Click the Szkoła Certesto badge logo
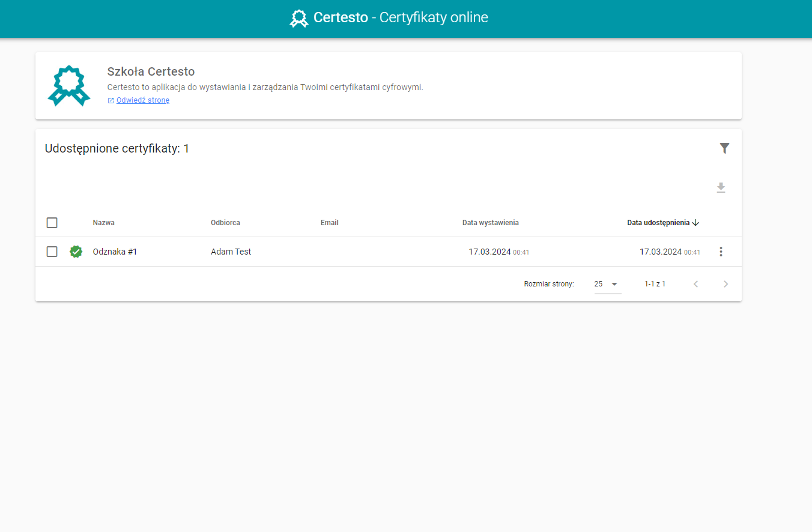Viewport: 812px width, 532px height. coord(69,86)
